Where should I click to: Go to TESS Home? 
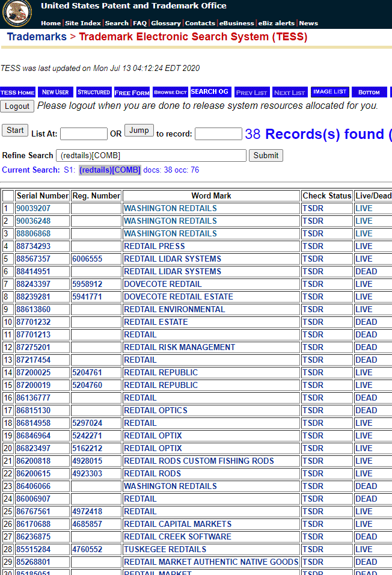pos(17,92)
